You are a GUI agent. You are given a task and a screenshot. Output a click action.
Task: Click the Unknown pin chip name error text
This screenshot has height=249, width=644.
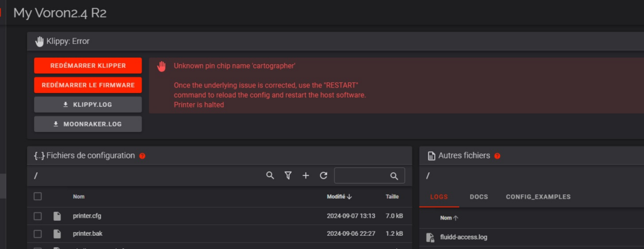click(235, 66)
